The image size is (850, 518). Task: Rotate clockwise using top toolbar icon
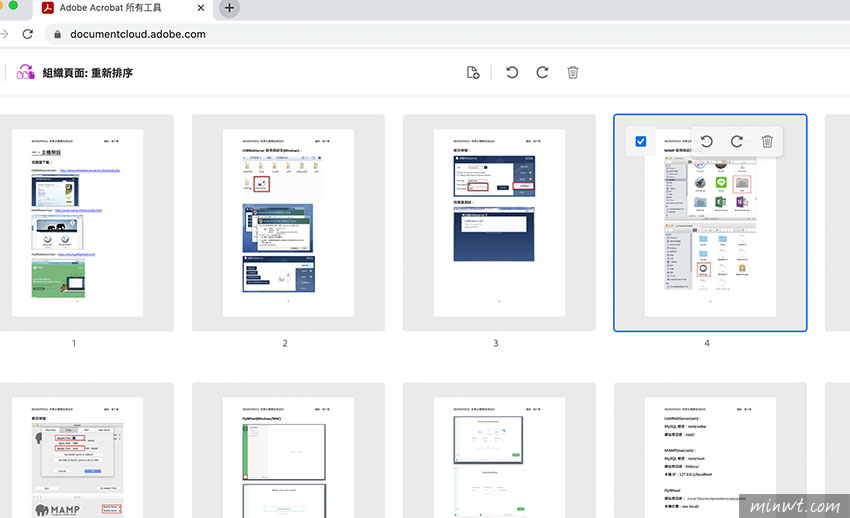542,73
